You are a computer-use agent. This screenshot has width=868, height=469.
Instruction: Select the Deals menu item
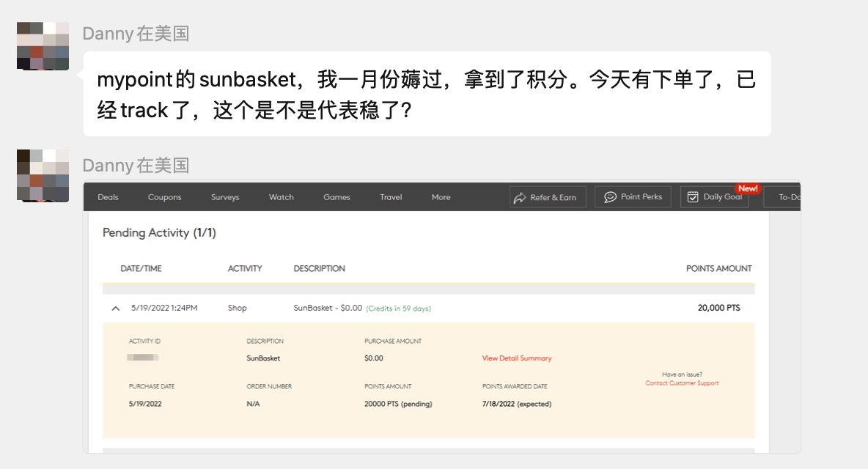click(108, 197)
